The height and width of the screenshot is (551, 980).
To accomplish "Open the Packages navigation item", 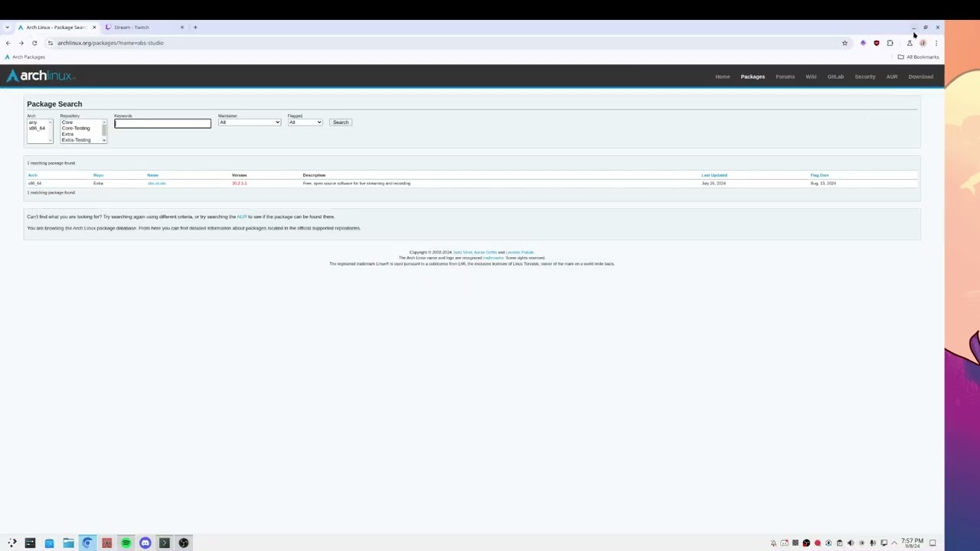I will (x=753, y=77).
